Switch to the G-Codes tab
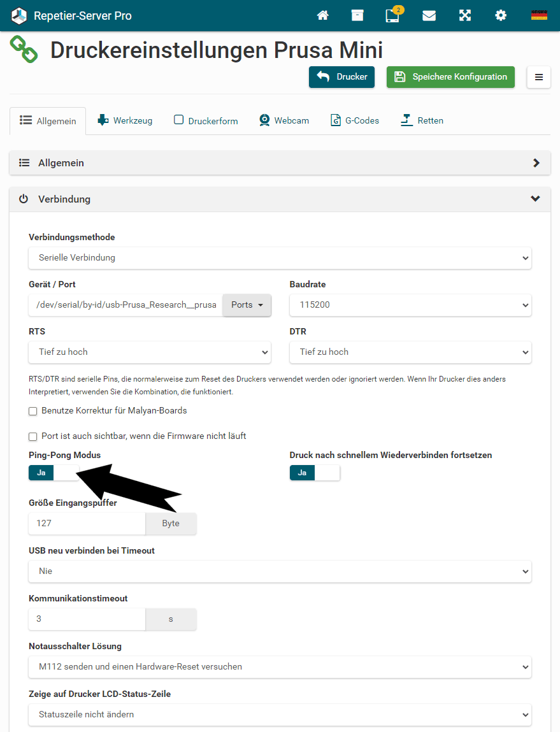560x732 pixels. click(355, 120)
